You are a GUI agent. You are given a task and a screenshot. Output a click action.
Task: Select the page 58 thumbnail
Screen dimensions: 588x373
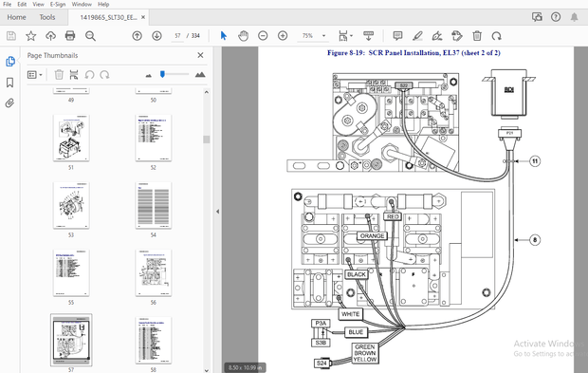154,341
